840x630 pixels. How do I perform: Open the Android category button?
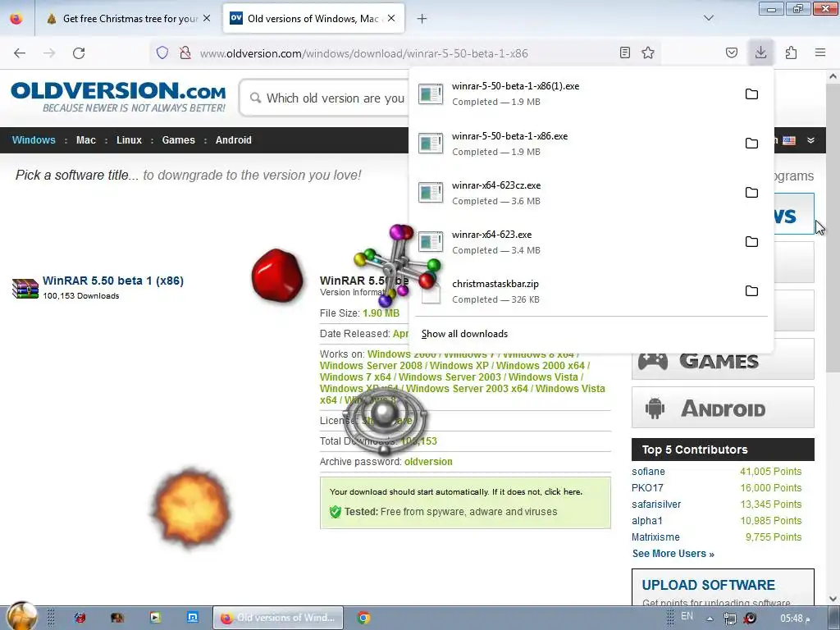723,408
